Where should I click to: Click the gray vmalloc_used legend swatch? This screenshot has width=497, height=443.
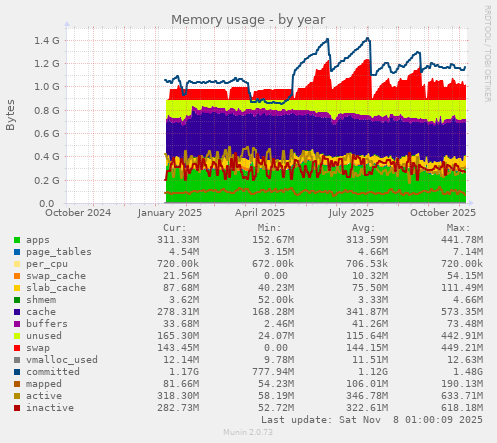(x=17, y=360)
